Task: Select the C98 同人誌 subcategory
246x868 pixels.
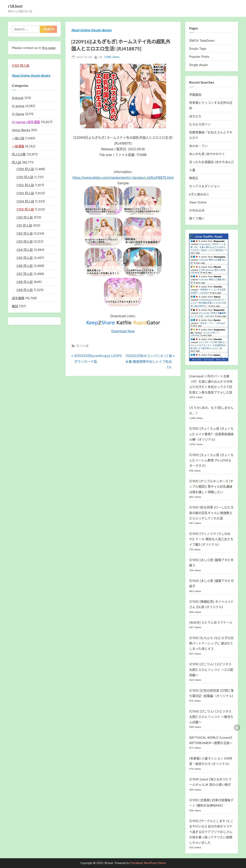Action: coord(25,282)
